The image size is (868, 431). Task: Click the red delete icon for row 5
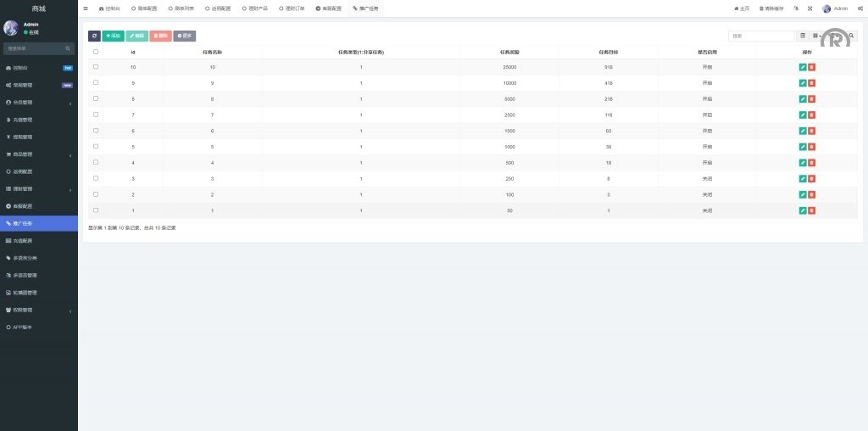811,146
